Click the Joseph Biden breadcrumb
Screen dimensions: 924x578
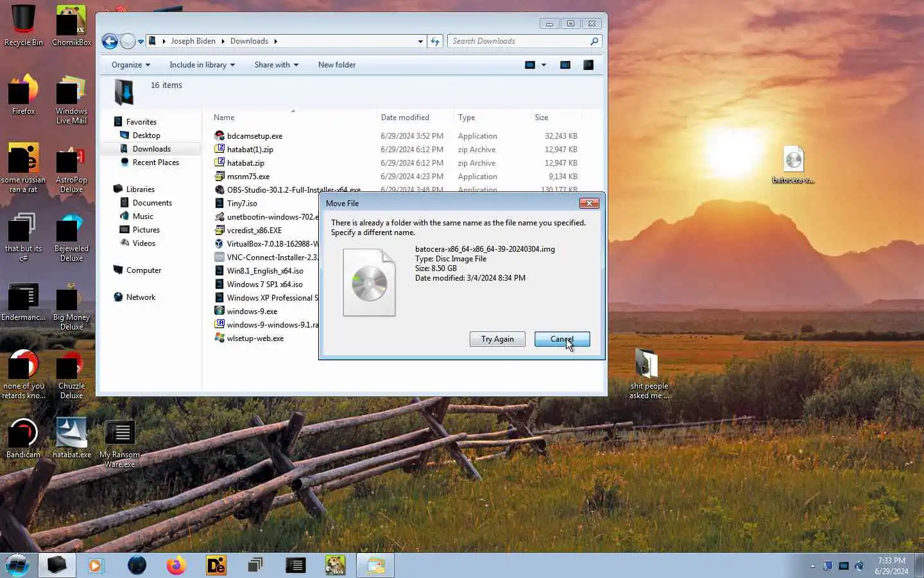193,41
